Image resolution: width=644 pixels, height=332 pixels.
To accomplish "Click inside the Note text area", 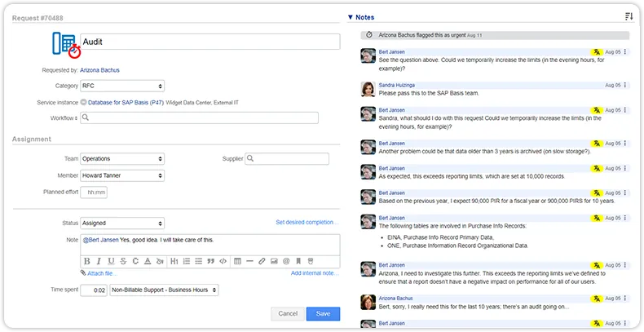I will (x=210, y=245).
